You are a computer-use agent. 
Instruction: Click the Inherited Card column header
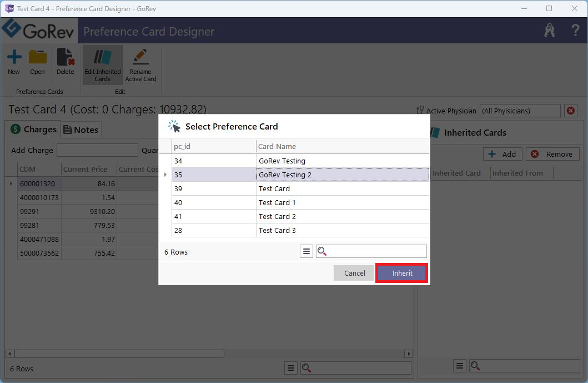point(460,173)
